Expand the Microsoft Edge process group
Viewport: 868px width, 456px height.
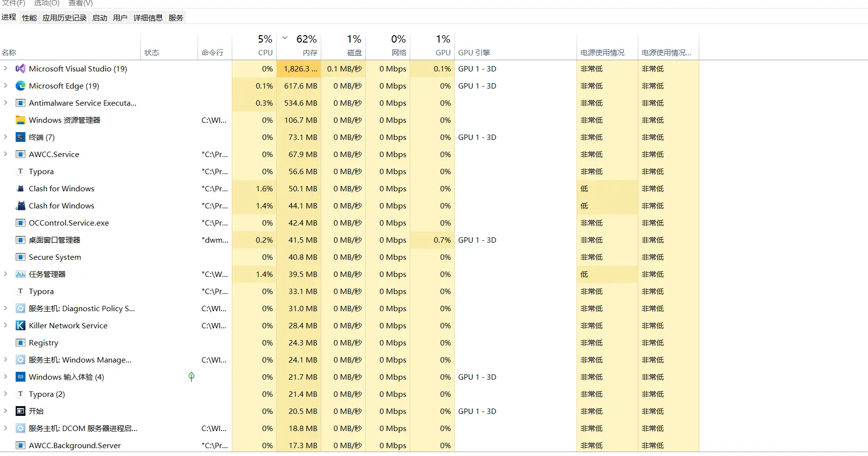5,86
